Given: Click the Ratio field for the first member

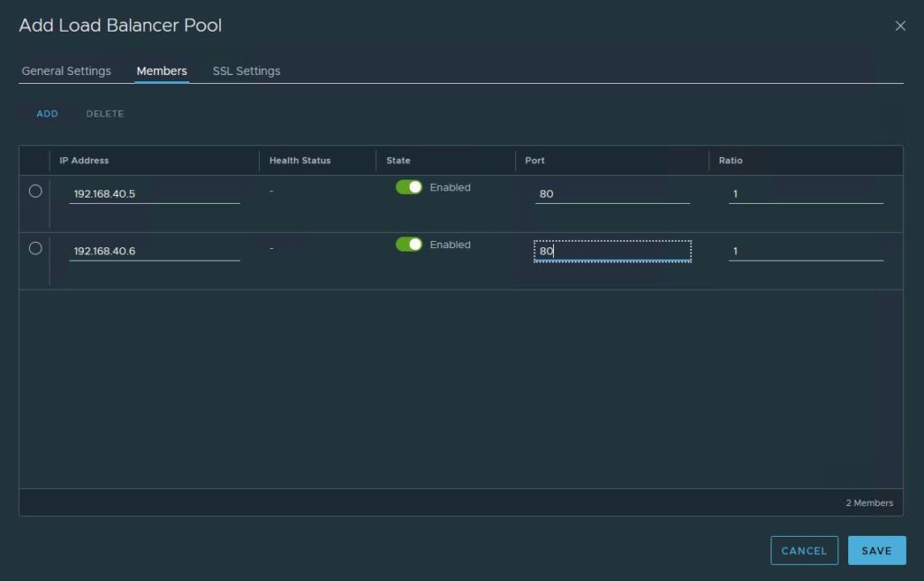Looking at the screenshot, I should pyautogui.click(x=803, y=193).
